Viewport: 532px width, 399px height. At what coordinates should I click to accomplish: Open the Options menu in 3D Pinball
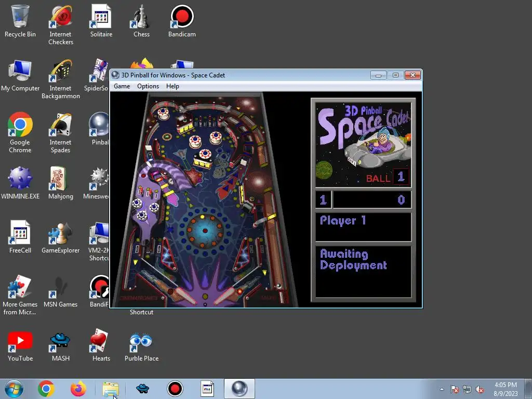148,86
